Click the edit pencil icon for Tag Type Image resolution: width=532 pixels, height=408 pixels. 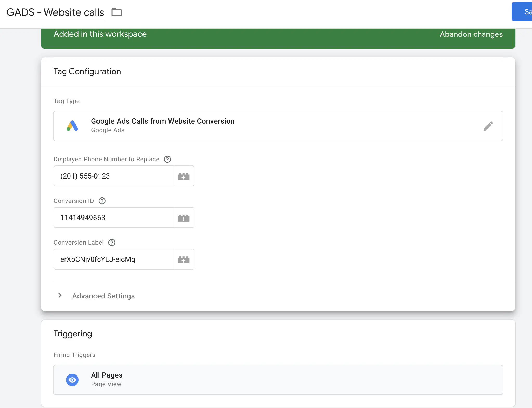(x=488, y=125)
